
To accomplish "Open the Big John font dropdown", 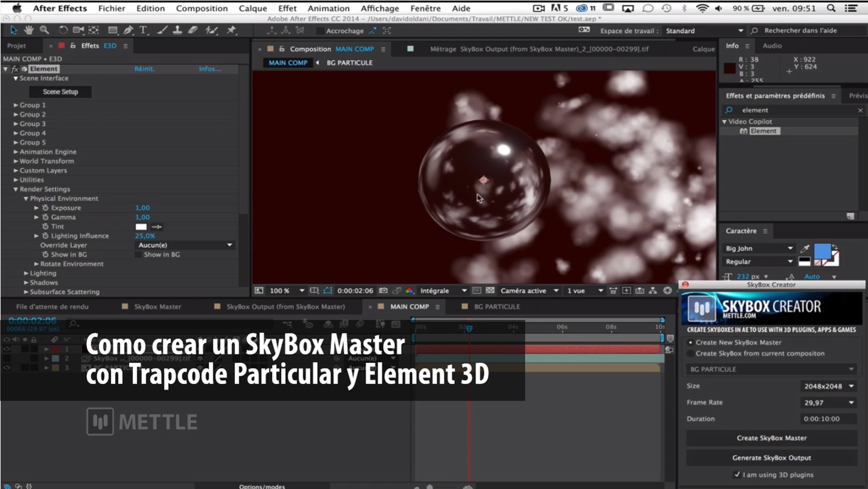I will pos(758,248).
